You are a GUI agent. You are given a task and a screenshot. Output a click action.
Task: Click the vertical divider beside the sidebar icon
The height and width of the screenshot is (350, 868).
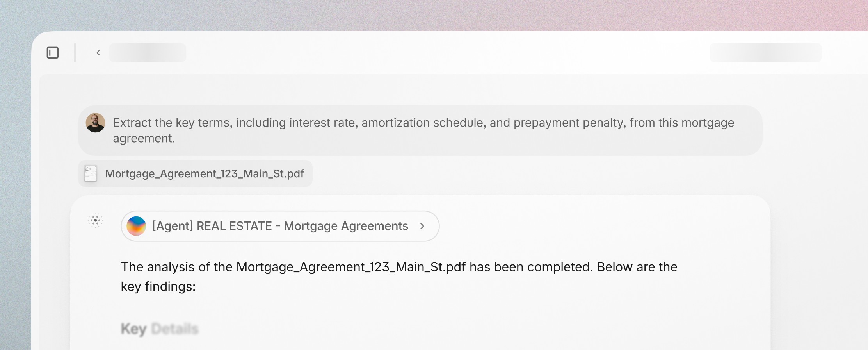point(75,53)
